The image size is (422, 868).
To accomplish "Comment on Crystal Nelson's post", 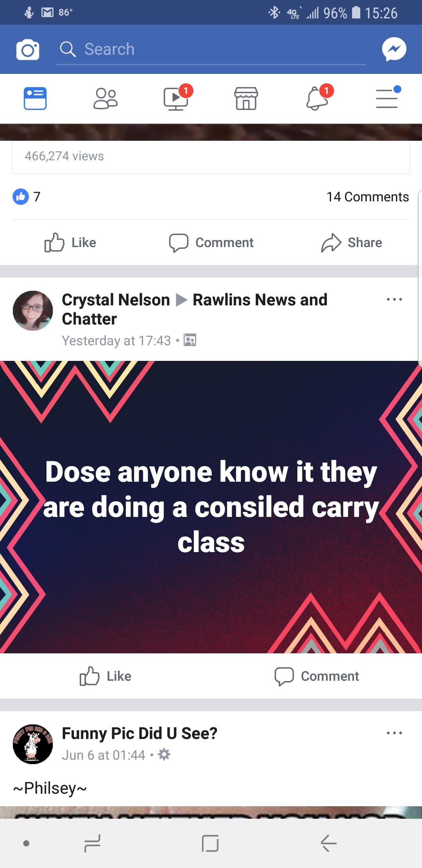I will point(316,676).
